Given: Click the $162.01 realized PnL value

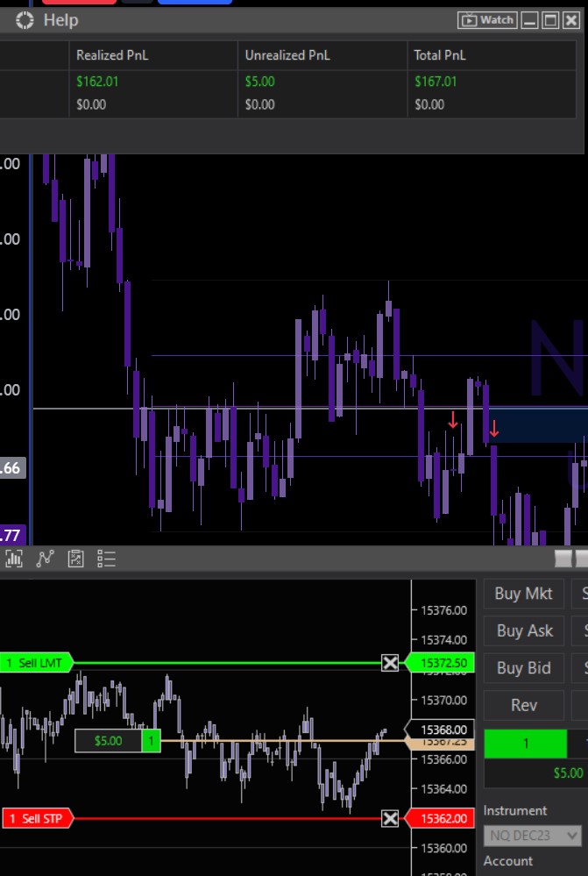Looking at the screenshot, I should (98, 82).
